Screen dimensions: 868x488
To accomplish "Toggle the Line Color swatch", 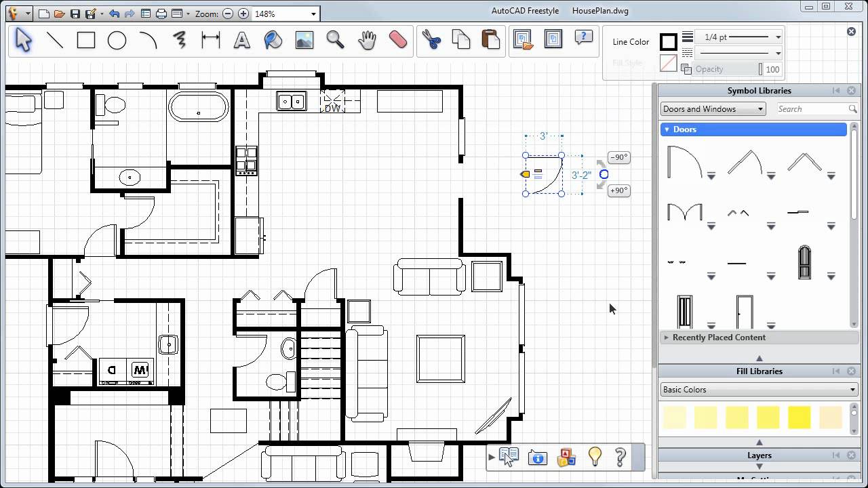I will tap(668, 41).
